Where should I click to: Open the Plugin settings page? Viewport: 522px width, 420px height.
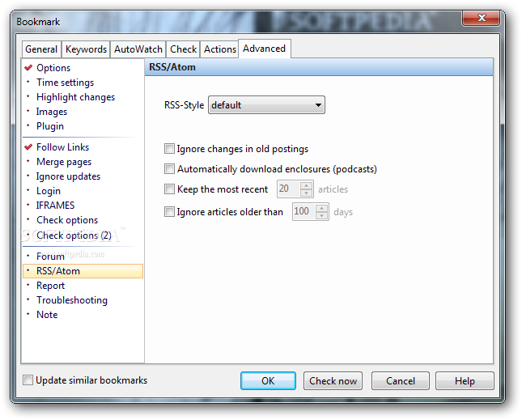click(50, 126)
